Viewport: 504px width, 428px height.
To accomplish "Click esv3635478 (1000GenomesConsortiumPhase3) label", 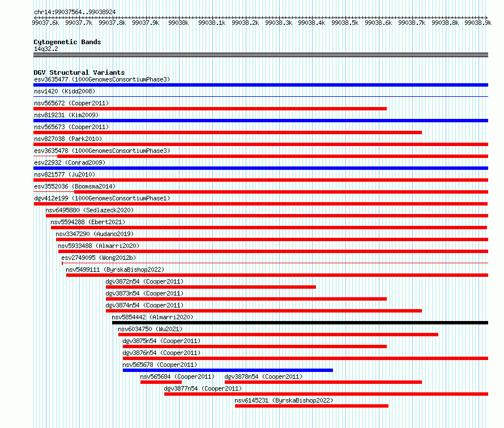I will pos(102,151).
